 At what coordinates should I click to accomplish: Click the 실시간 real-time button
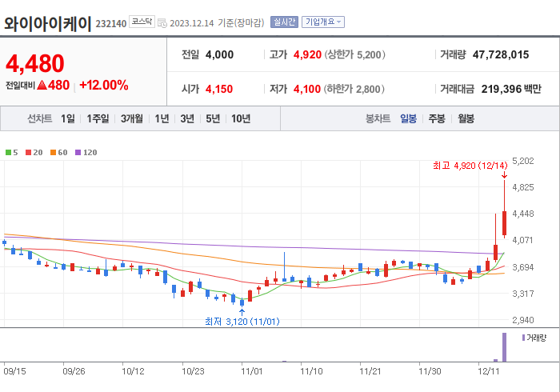tap(284, 22)
